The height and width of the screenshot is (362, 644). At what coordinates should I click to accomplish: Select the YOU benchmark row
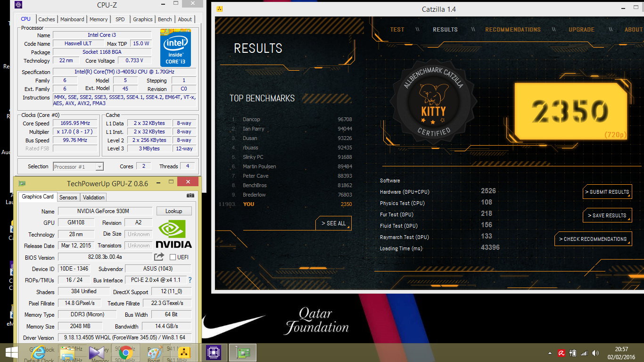click(285, 204)
